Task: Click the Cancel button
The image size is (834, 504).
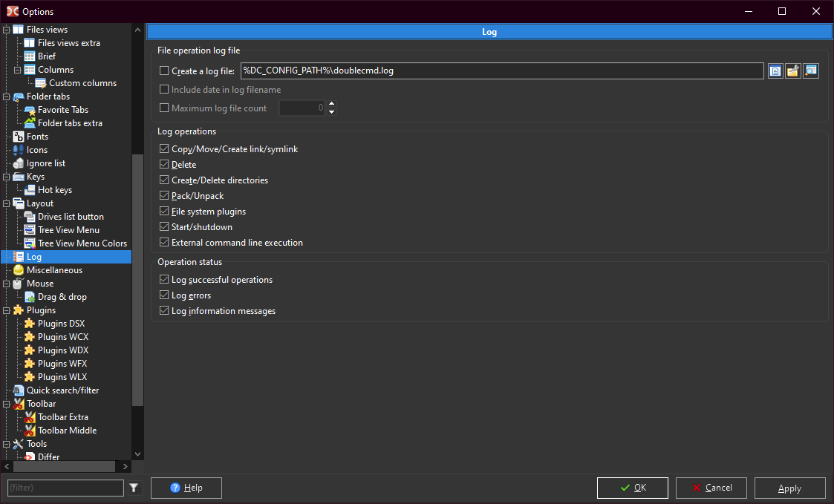Action: coord(711,488)
